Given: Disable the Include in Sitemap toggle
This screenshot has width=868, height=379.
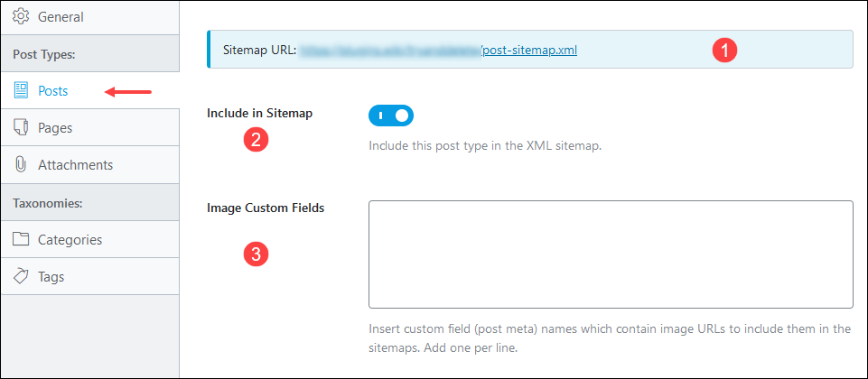Looking at the screenshot, I should tap(391, 116).
